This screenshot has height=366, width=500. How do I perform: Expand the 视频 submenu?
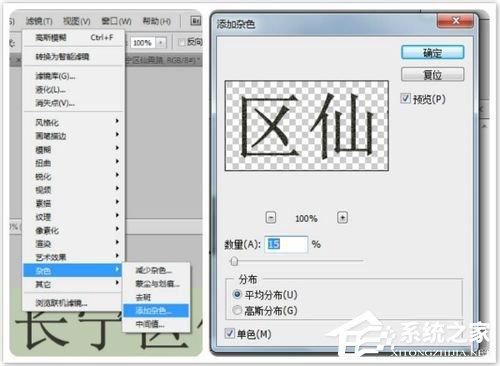pos(73,190)
